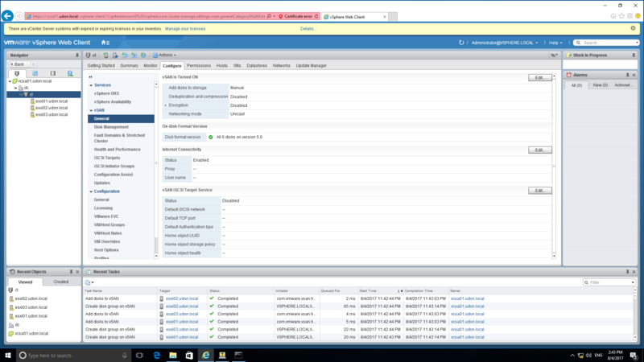Open the Update Manager tab
This screenshot has width=644, height=362.
point(312,66)
